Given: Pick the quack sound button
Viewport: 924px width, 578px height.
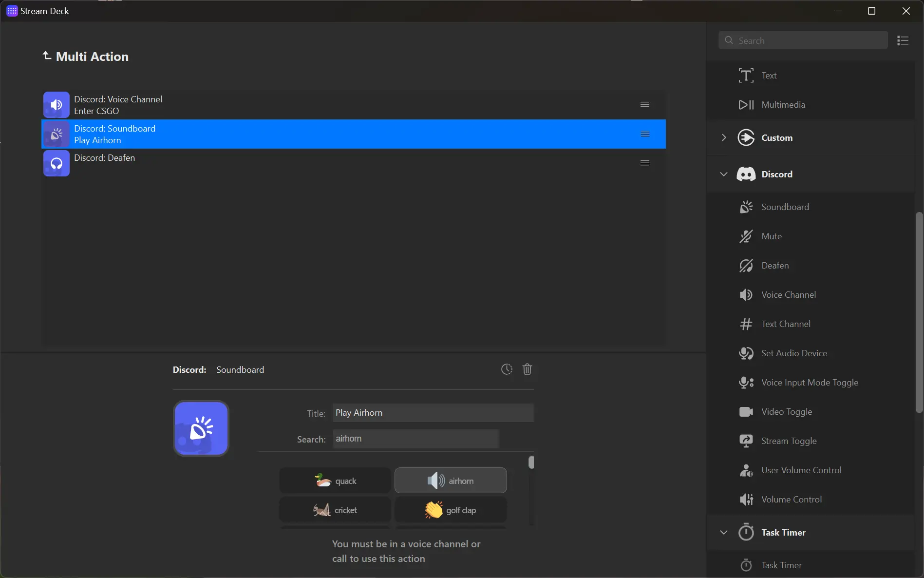Looking at the screenshot, I should coord(335,481).
